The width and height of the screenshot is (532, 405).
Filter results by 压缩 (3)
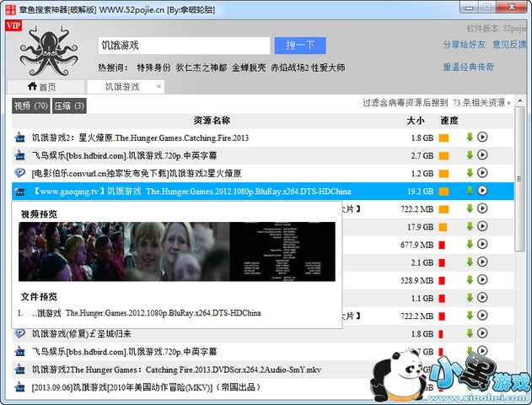point(69,106)
